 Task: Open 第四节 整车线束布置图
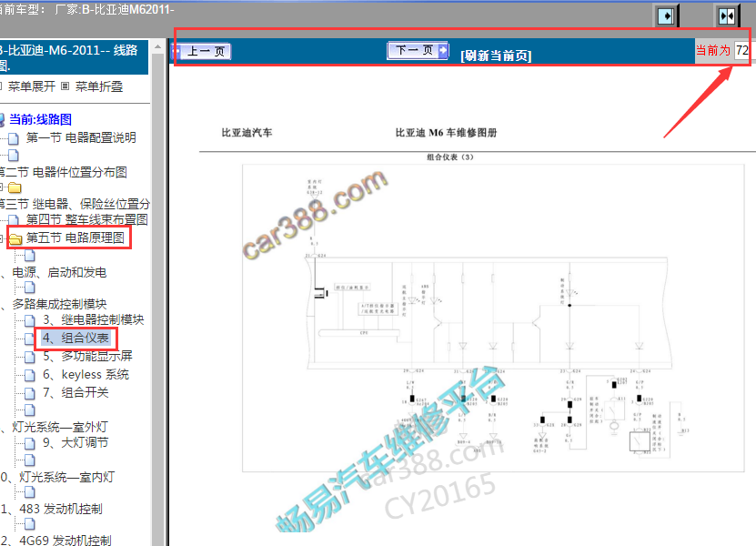click(x=86, y=219)
